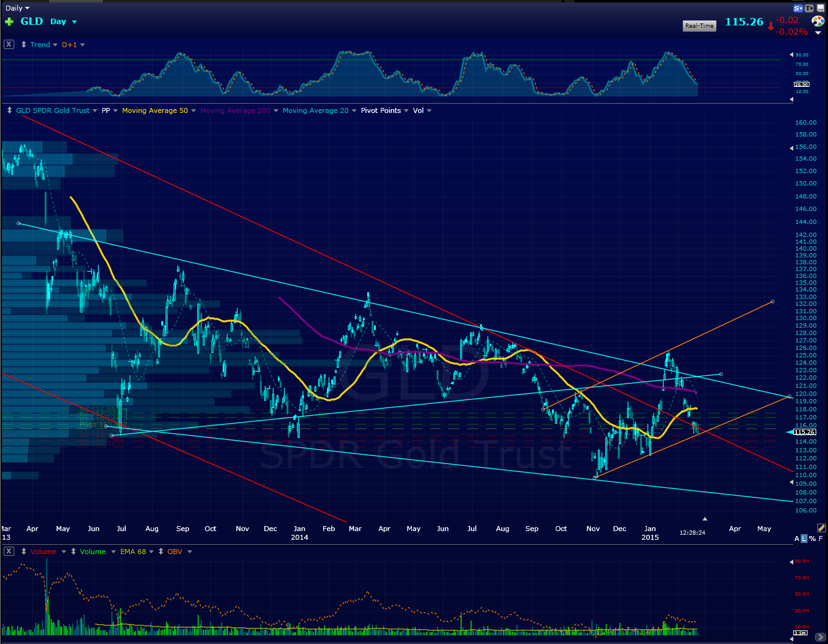The image size is (828, 644).
Task: Click the volume value marker on the volume scale
Action: (x=800, y=633)
